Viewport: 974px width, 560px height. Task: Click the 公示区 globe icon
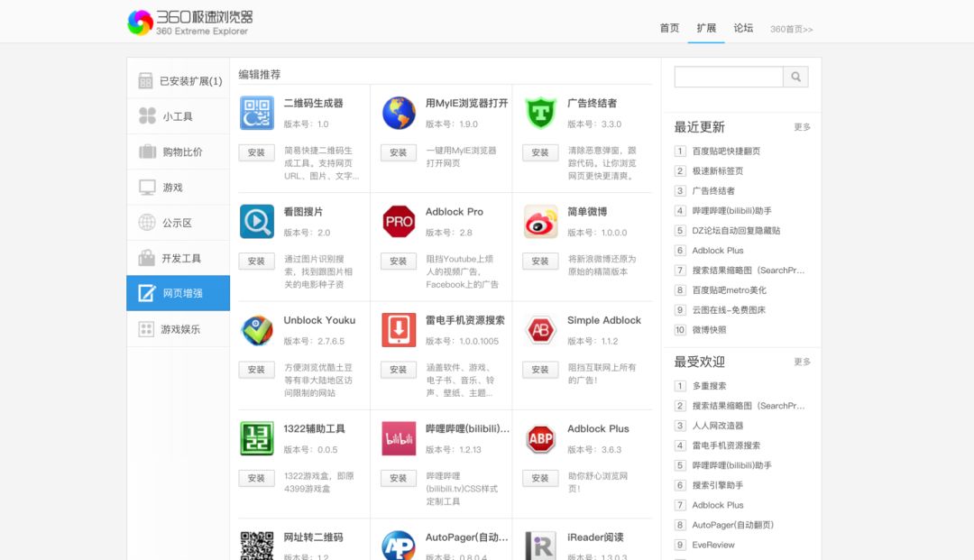point(147,222)
